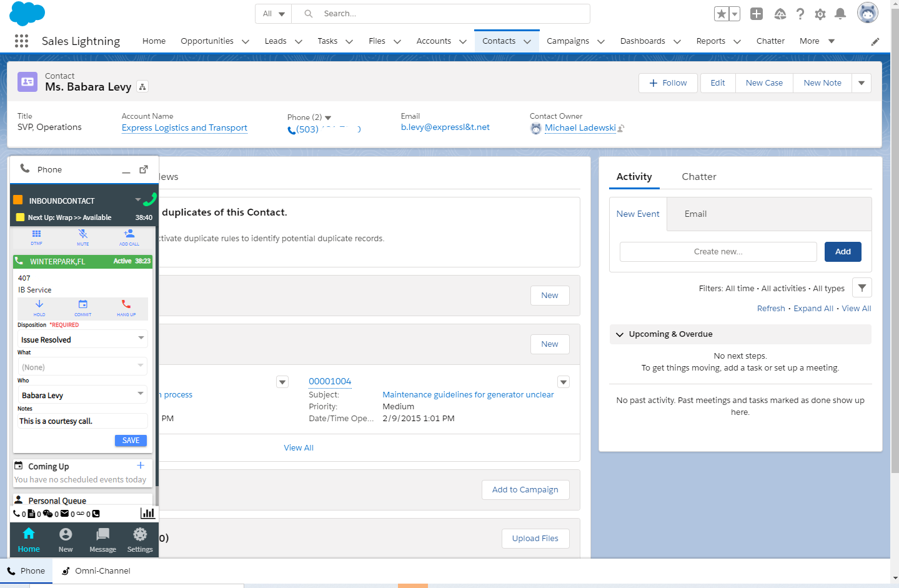Open favorites star in the header
Viewport: 899px width, 588px height.
click(x=721, y=12)
